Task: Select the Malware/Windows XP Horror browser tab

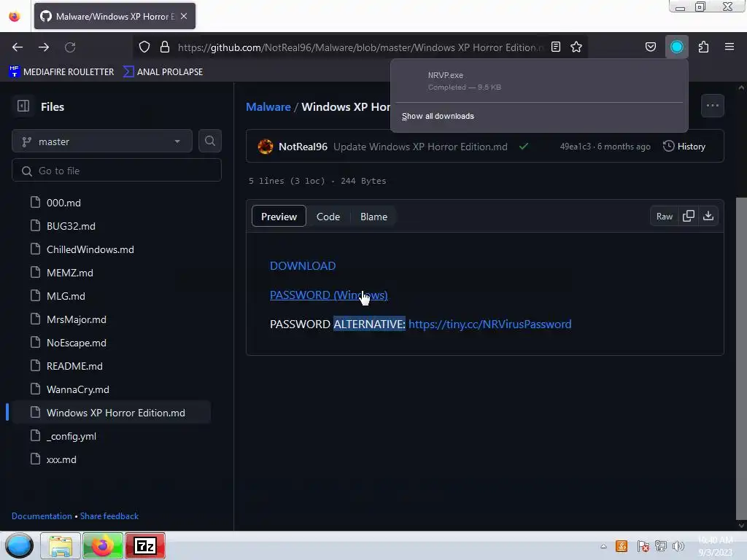Action: [115, 16]
